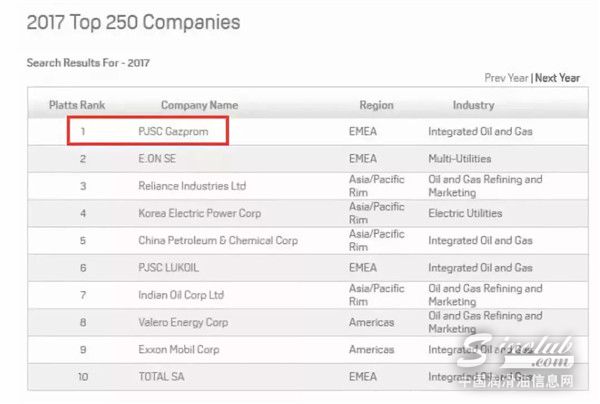Screen dimensions: 600x404
Task: Click the Prev Year link
Action: tap(506, 78)
